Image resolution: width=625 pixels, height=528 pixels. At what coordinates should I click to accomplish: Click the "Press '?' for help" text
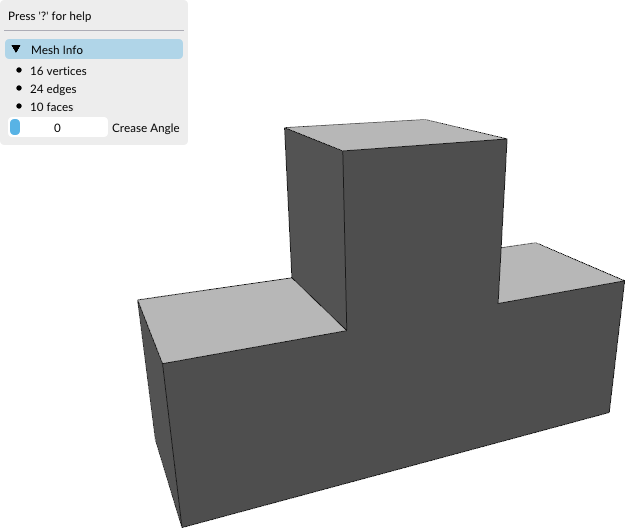[x=50, y=16]
